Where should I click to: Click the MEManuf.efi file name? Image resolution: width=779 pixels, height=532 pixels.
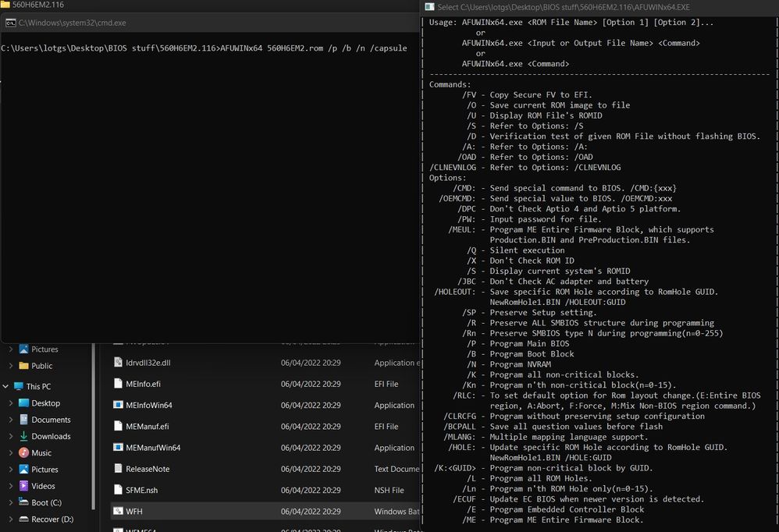(x=147, y=427)
